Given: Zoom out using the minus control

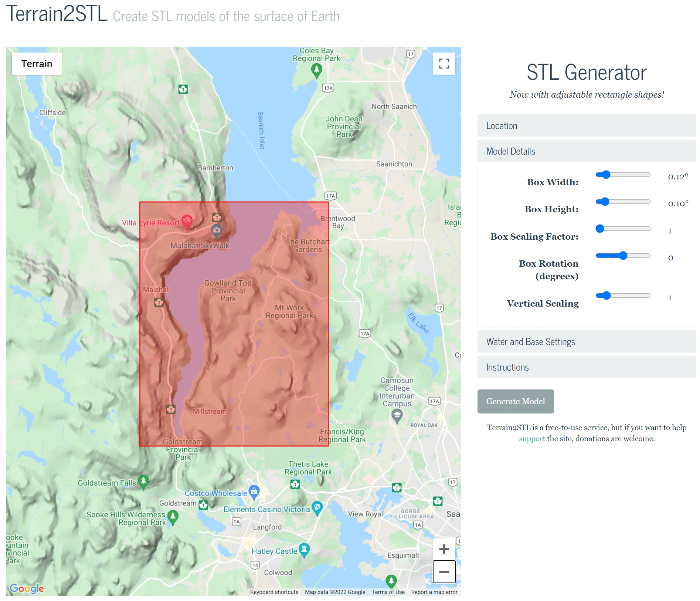Looking at the screenshot, I should pyautogui.click(x=444, y=572).
